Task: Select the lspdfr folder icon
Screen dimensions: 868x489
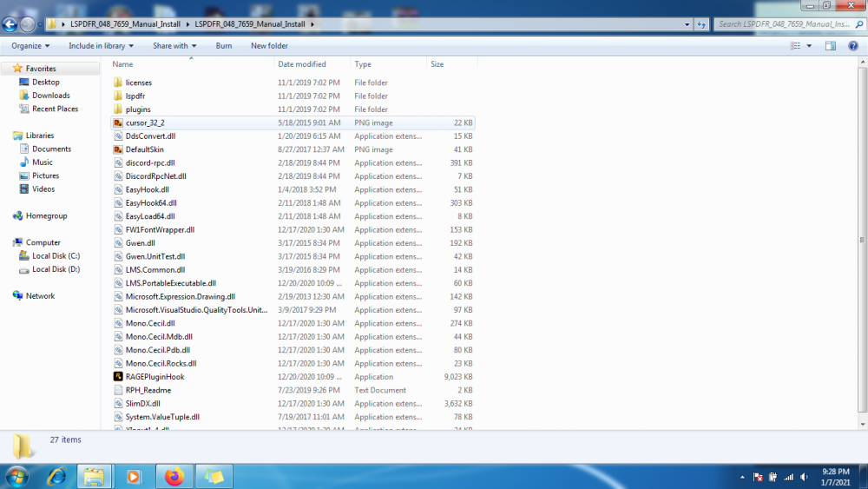Action: point(118,96)
